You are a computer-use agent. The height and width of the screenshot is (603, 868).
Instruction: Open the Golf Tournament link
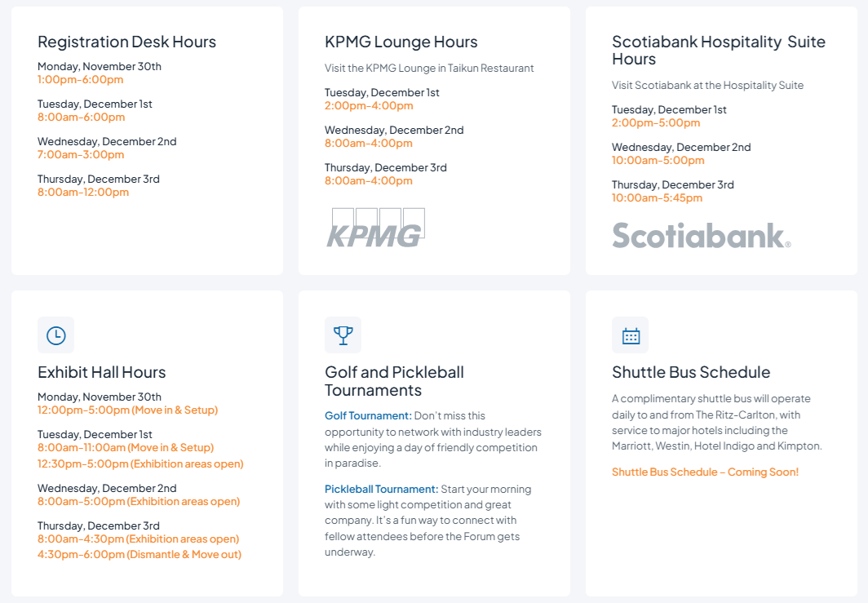[x=368, y=416]
